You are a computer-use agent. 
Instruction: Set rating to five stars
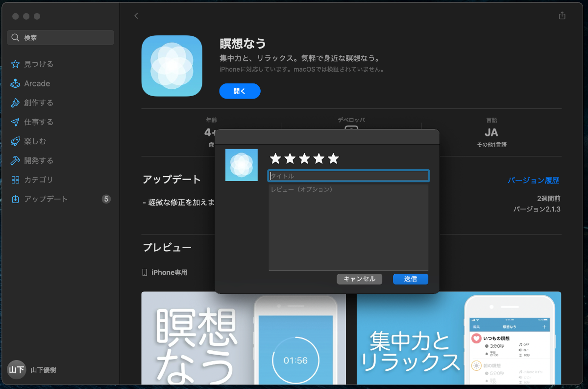(333, 158)
